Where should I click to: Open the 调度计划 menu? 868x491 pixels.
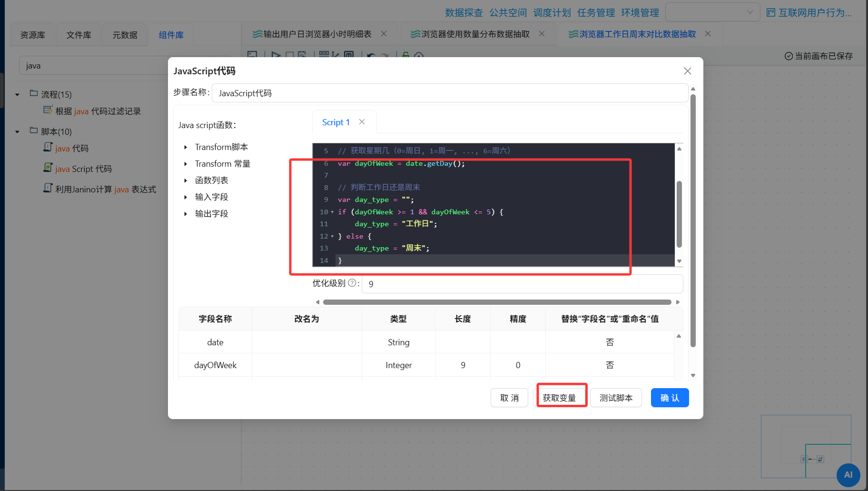click(552, 12)
